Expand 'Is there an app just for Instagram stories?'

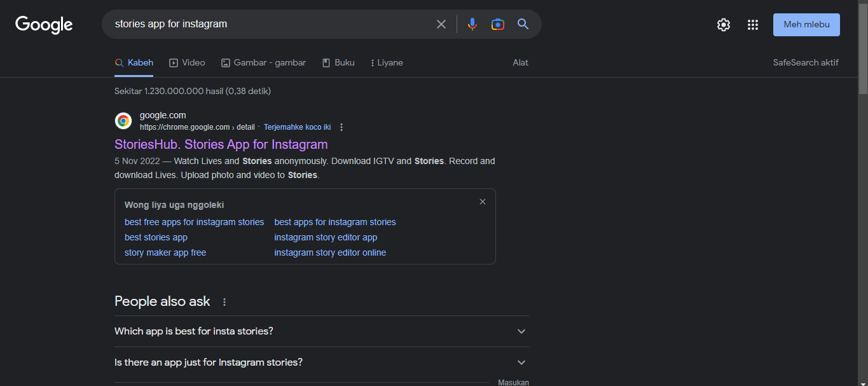click(322, 362)
